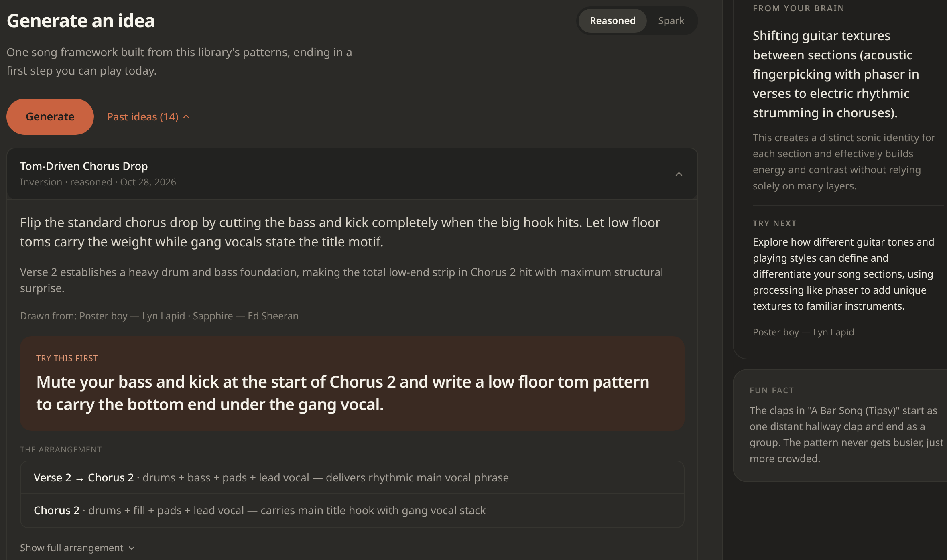Switch to Spark mode
Viewport: 947px width, 560px height.
(671, 21)
